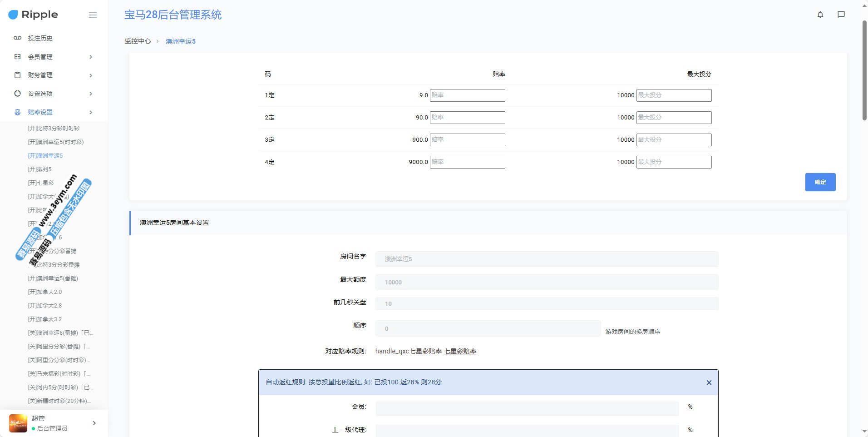Click the 投注历史 sidebar icon
The height and width of the screenshot is (437, 868).
tap(17, 38)
